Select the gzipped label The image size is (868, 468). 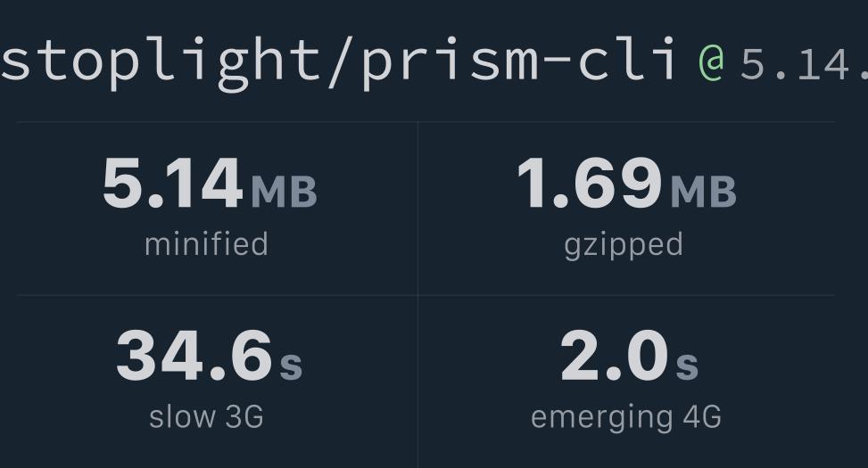[624, 244]
